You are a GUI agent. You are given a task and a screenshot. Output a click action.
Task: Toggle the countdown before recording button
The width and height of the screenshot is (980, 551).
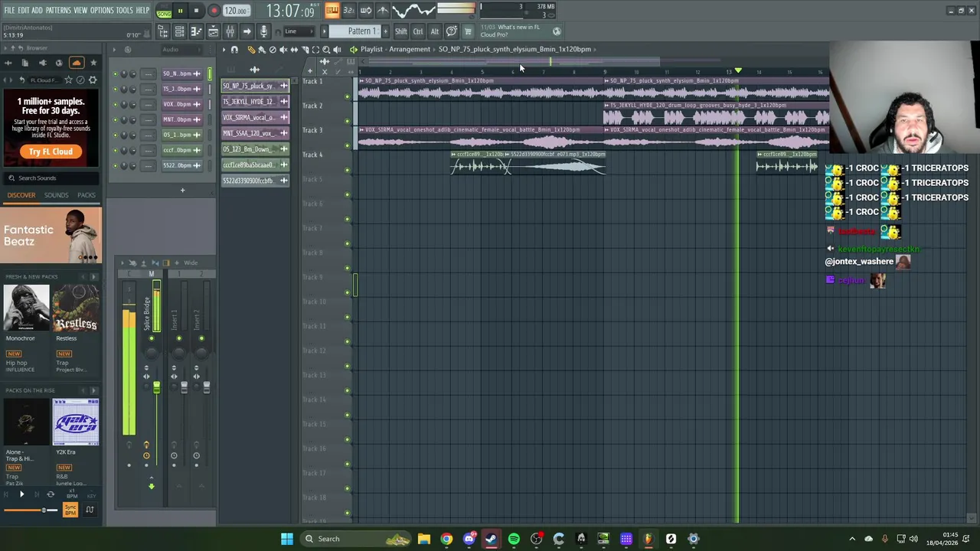(348, 11)
